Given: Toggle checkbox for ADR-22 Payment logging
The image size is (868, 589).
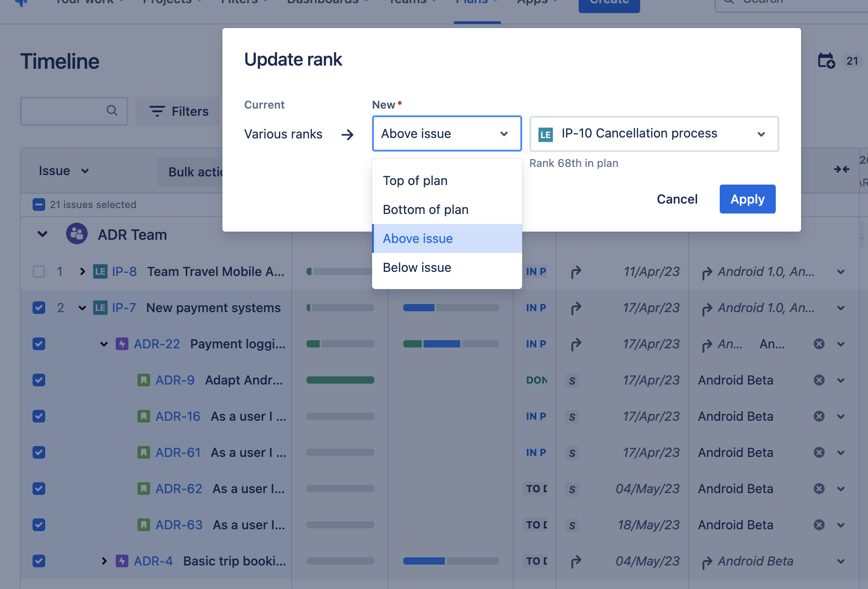Looking at the screenshot, I should [x=40, y=344].
